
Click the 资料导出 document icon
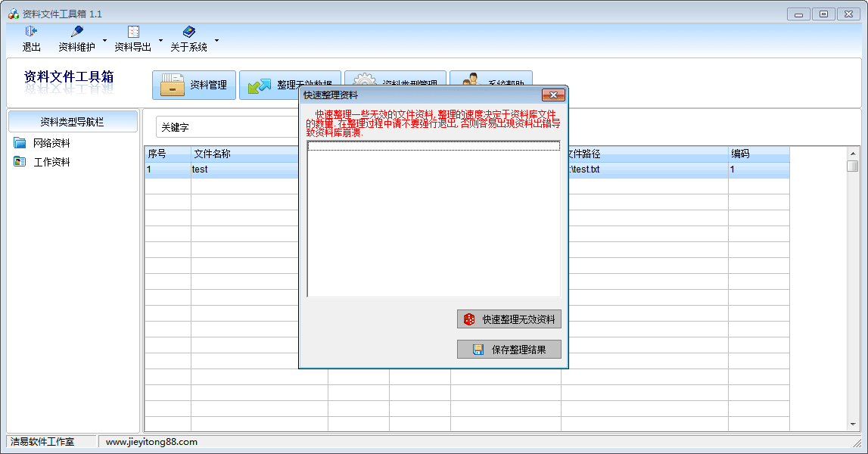pyautogui.click(x=133, y=32)
